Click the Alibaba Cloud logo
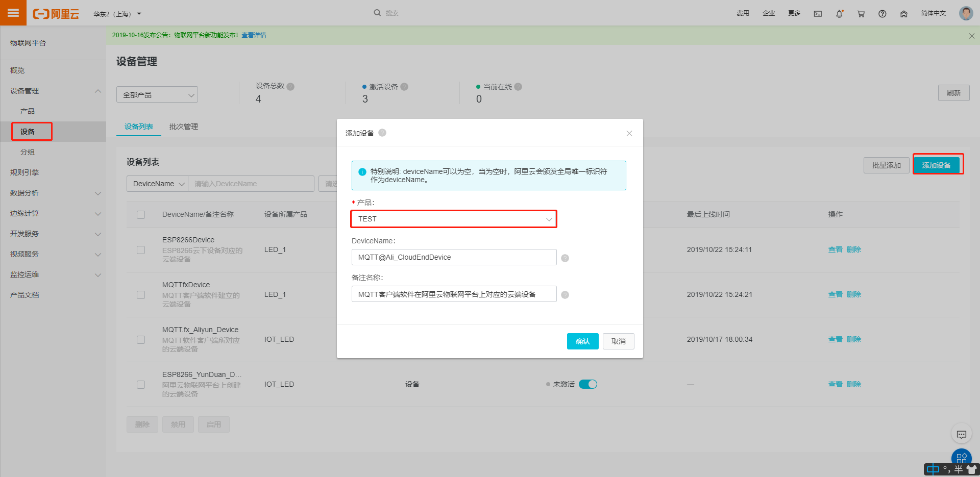The image size is (980, 477). [56, 14]
